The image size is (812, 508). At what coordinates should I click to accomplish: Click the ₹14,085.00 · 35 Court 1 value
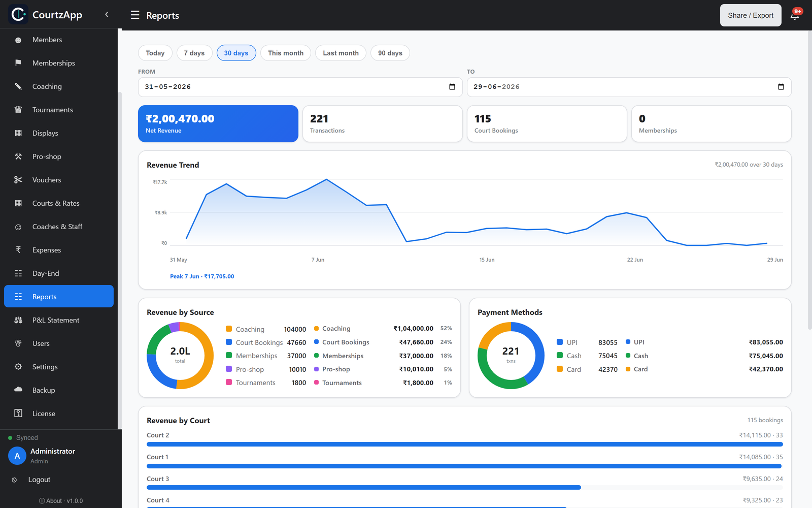[x=761, y=457]
